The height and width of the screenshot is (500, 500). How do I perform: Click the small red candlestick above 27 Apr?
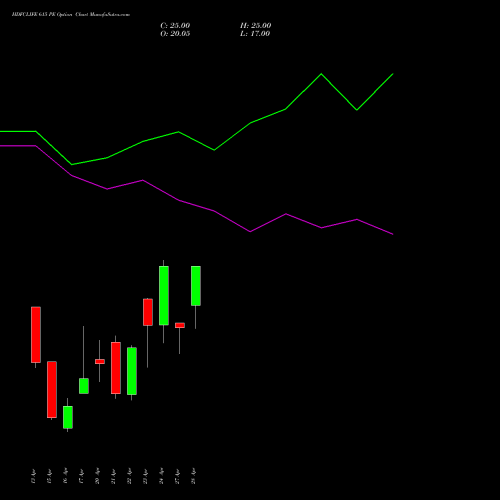click(180, 325)
